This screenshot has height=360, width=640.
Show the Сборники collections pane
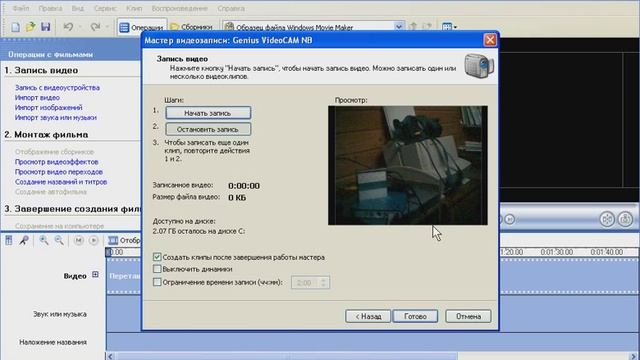pyautogui.click(x=191, y=27)
